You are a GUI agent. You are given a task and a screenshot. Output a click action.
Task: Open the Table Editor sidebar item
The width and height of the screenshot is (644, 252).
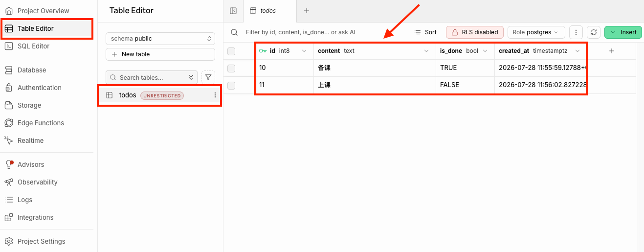tap(47, 28)
